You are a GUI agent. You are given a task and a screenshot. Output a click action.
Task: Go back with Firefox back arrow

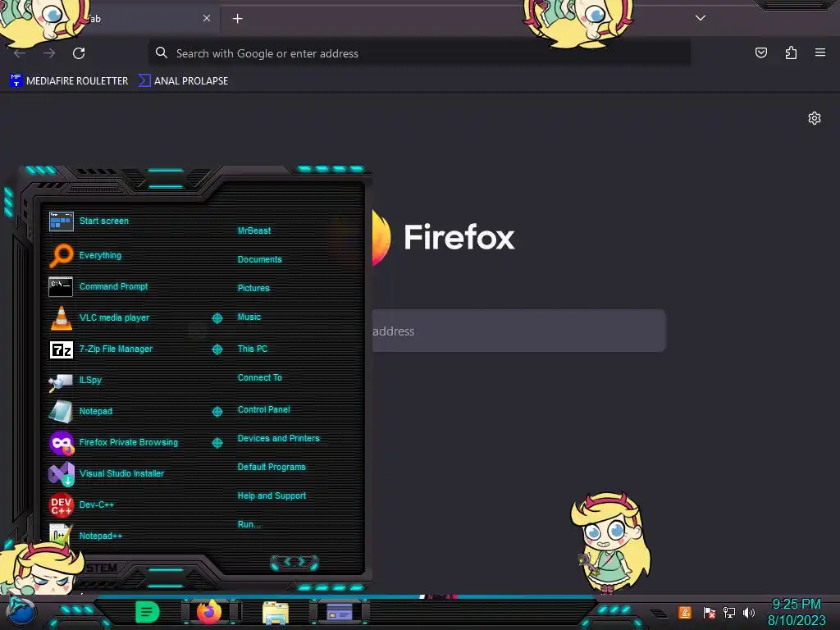tap(20, 53)
